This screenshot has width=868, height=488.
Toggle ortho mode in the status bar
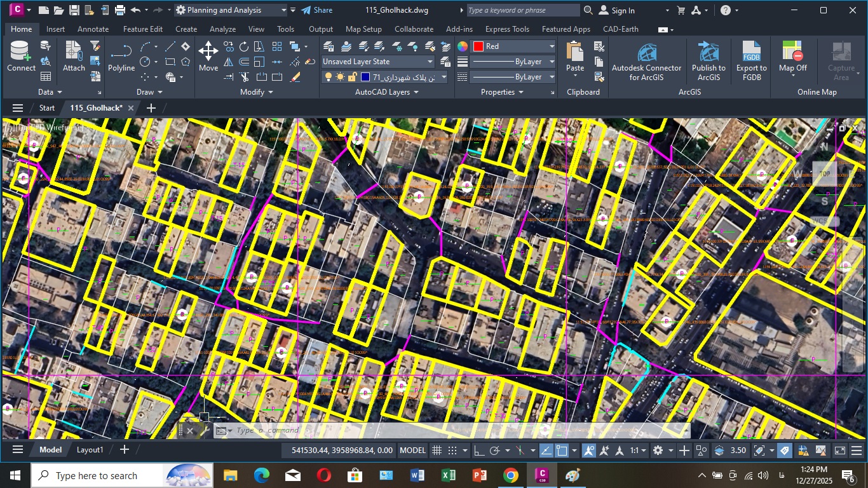[478, 451]
